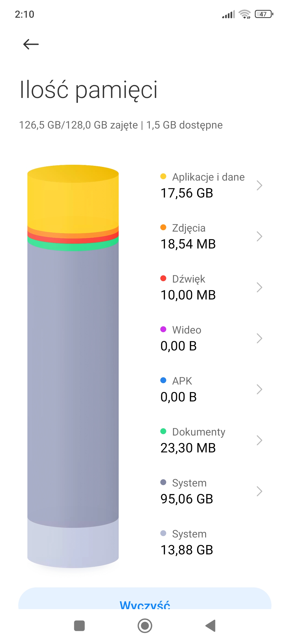This screenshot has height=644, width=290.
Task: Tap the recent apps square button
Action: pyautogui.click(x=79, y=626)
